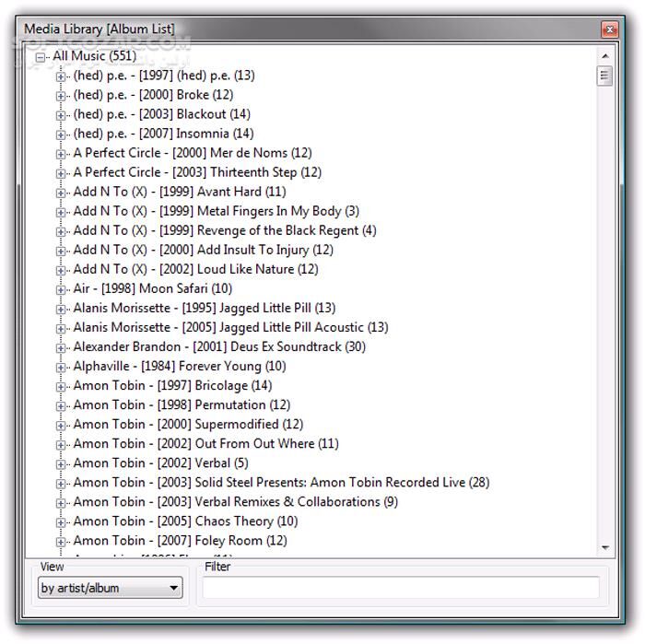Select A Perfect Circle - Mer de Noms

tap(193, 153)
